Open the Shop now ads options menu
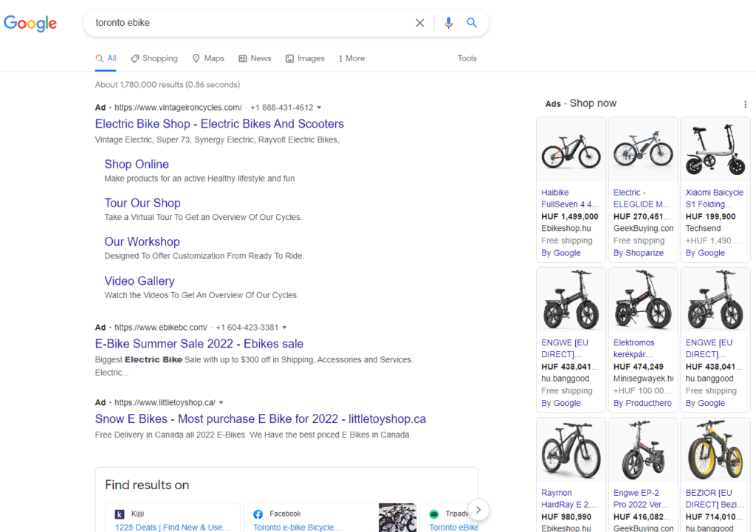 pos(746,104)
